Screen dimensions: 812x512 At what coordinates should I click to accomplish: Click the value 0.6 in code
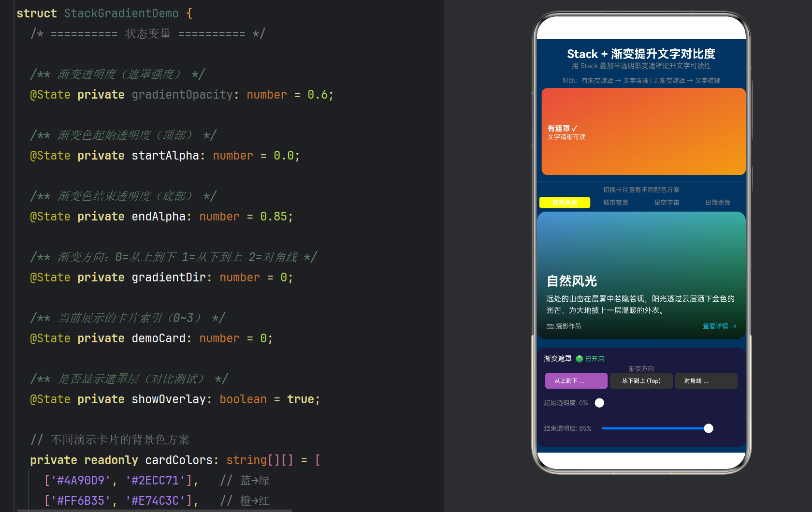[x=318, y=95]
